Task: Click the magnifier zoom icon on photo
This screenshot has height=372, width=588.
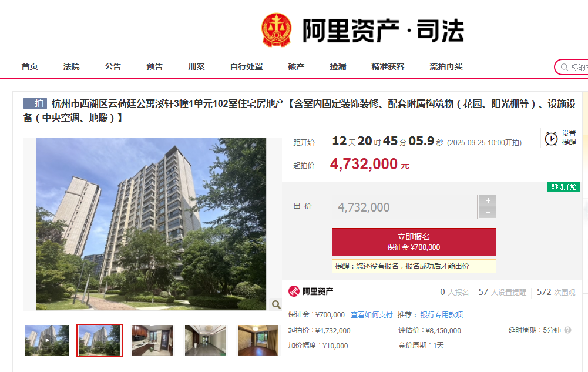Action: (x=276, y=304)
